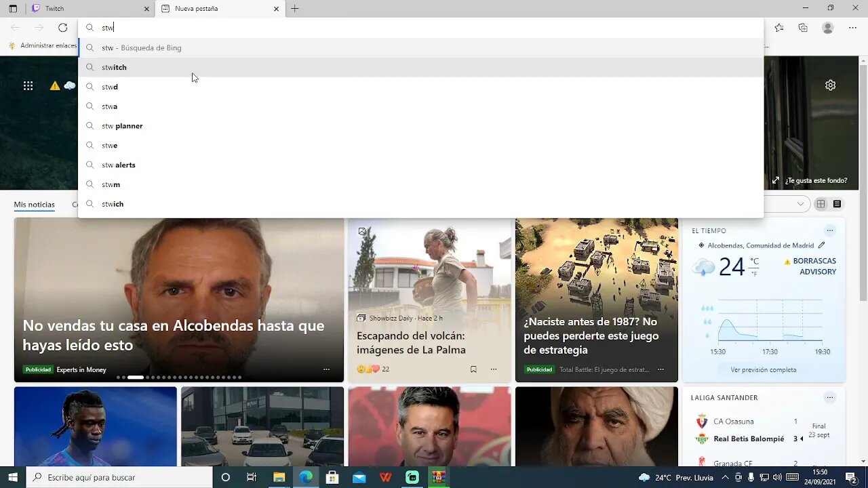Select suggestion stw - Búsqueda de Bing
The width and height of the screenshot is (868, 488).
tap(420, 47)
